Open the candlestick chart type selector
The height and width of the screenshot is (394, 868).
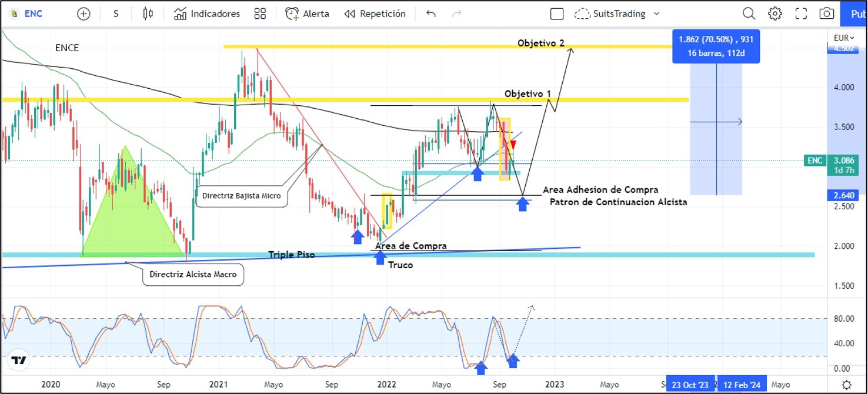148,14
